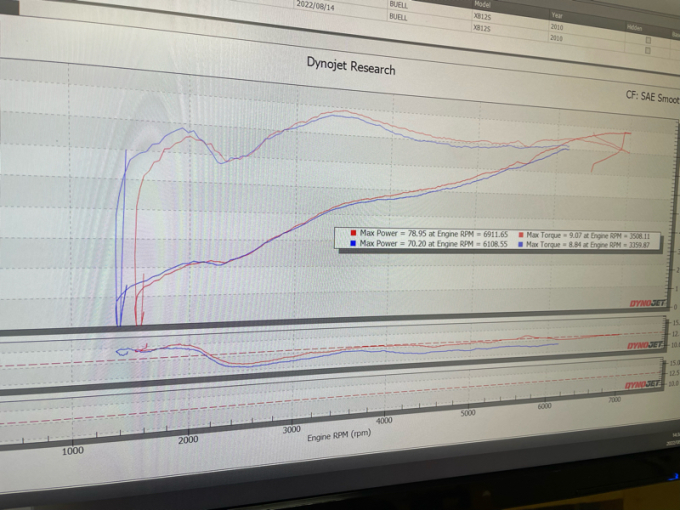Sort runs by the Model column header
The width and height of the screenshot is (680, 510).
click(x=482, y=4)
